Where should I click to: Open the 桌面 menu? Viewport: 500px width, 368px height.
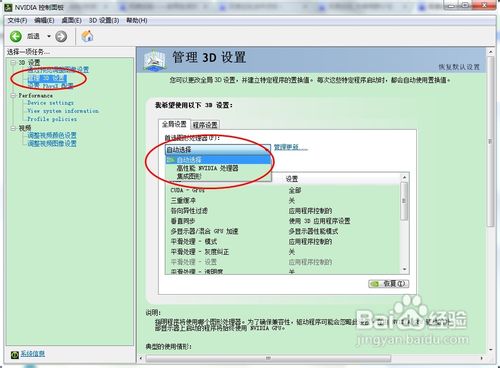71,20
